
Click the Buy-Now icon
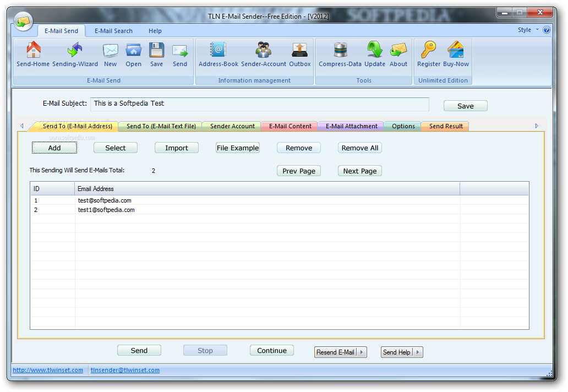[456, 50]
